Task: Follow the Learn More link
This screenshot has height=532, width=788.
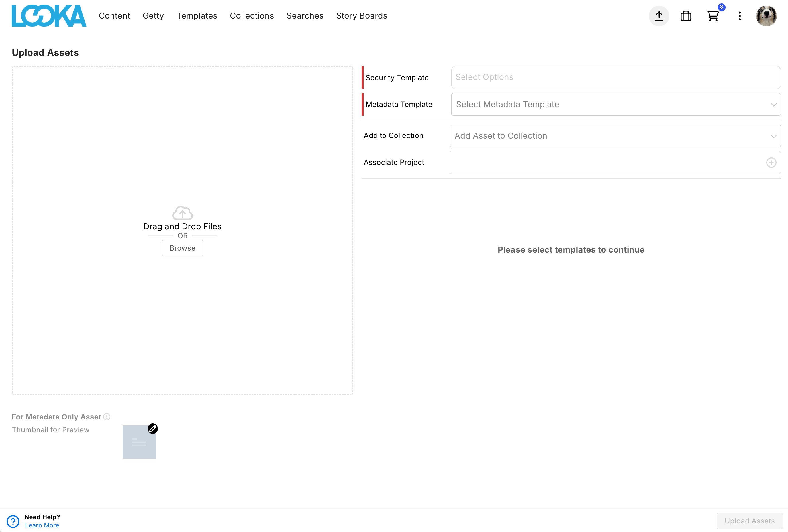Action: tap(42, 525)
